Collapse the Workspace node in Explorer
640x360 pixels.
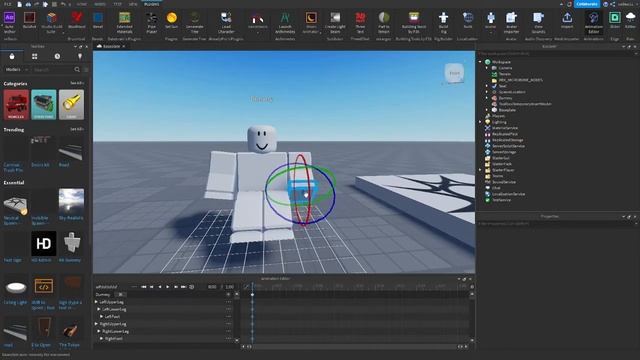click(480, 62)
